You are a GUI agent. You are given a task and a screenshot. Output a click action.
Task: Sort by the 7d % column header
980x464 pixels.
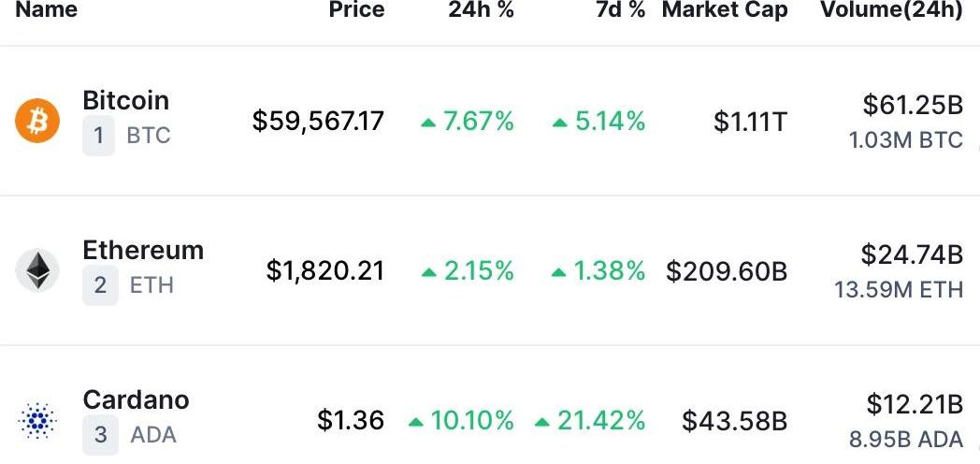pos(620,10)
